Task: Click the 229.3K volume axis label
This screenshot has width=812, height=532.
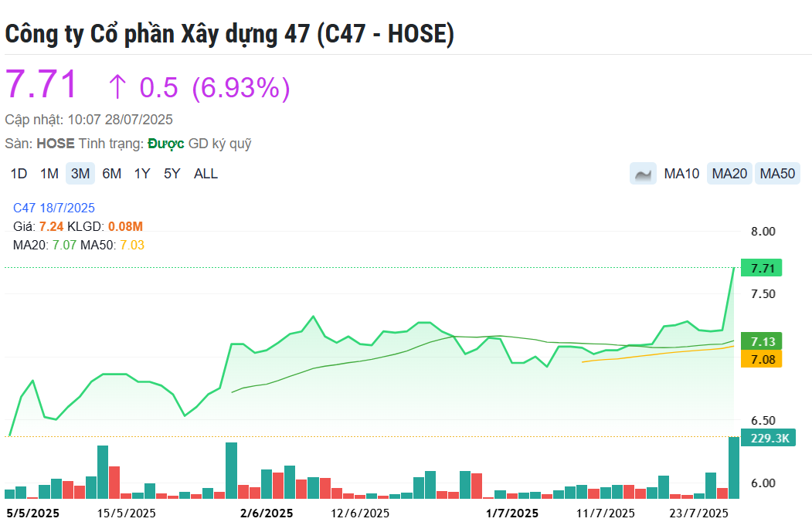Action: (768, 438)
